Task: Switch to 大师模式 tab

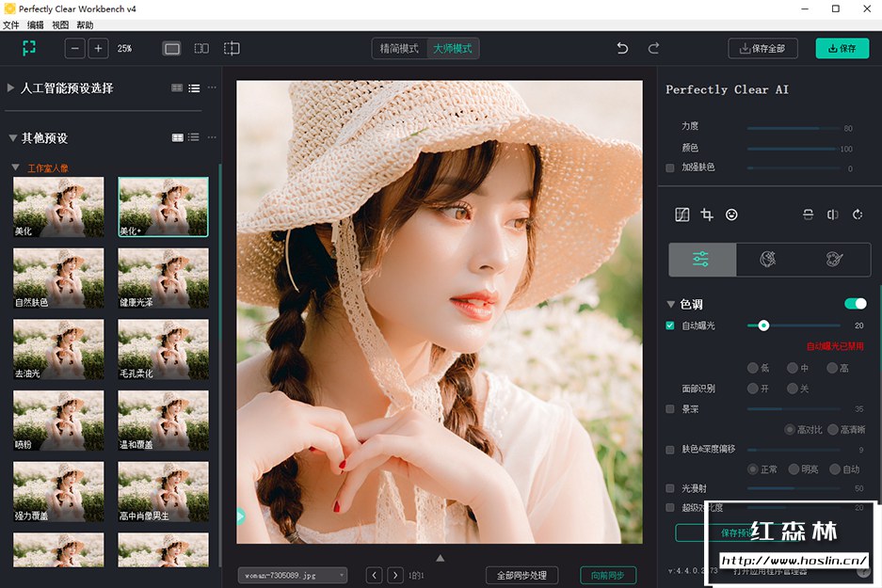Action: [x=452, y=48]
